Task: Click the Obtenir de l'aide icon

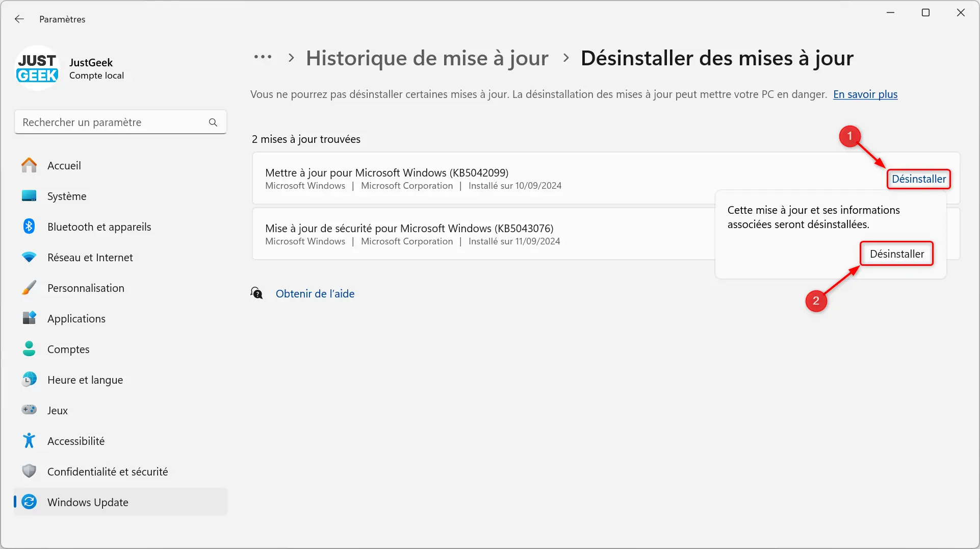Action: click(x=256, y=293)
